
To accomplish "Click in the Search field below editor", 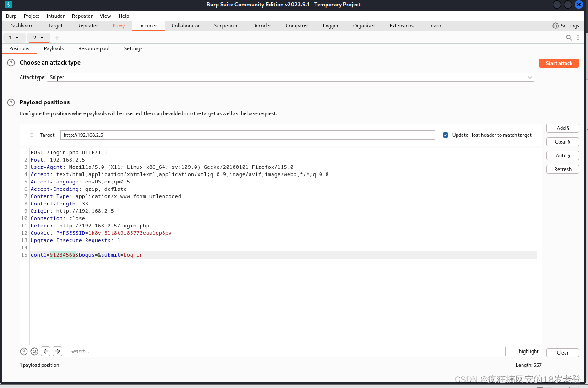I will coord(286,351).
